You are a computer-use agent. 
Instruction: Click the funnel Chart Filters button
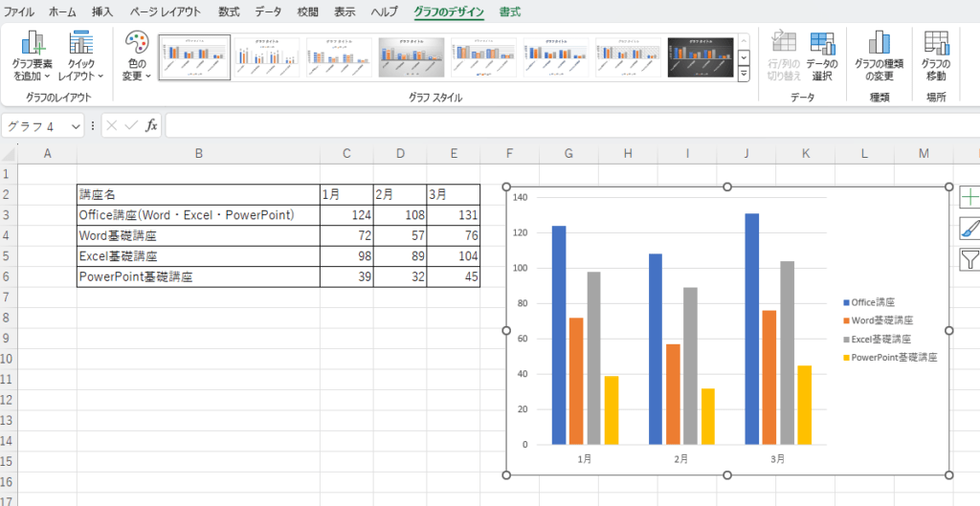(970, 258)
